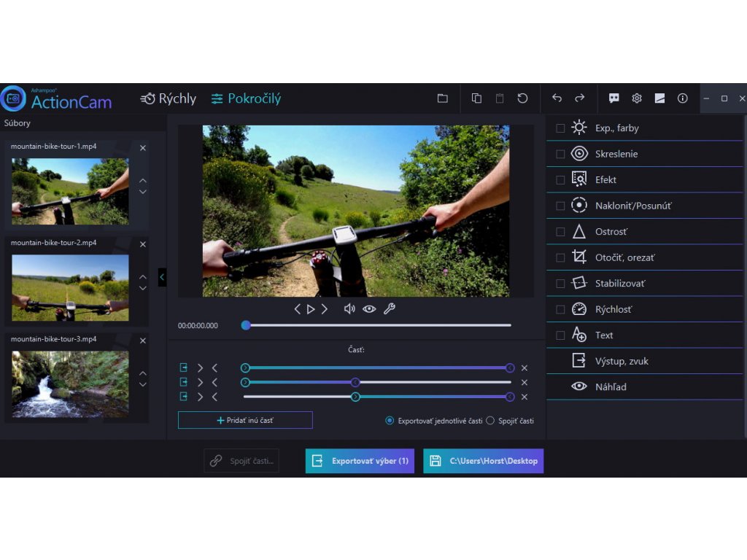This screenshot has height=560, width=747.
Task: Open settings gear icon
Action: point(637,98)
